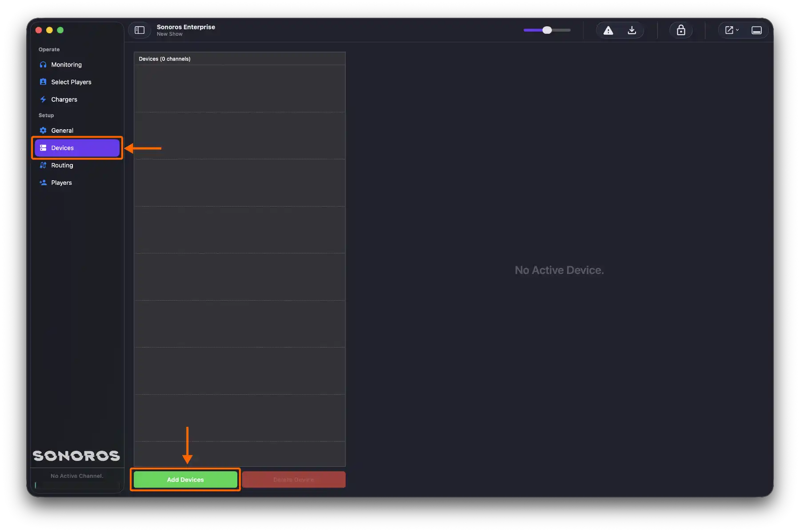This screenshot has width=800, height=532.
Task: Click the Sonoros Enterprise title text
Action: point(186,27)
